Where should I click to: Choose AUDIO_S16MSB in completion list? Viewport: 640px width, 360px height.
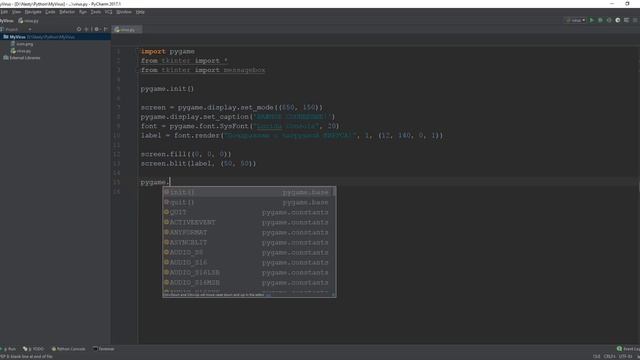(x=248, y=282)
